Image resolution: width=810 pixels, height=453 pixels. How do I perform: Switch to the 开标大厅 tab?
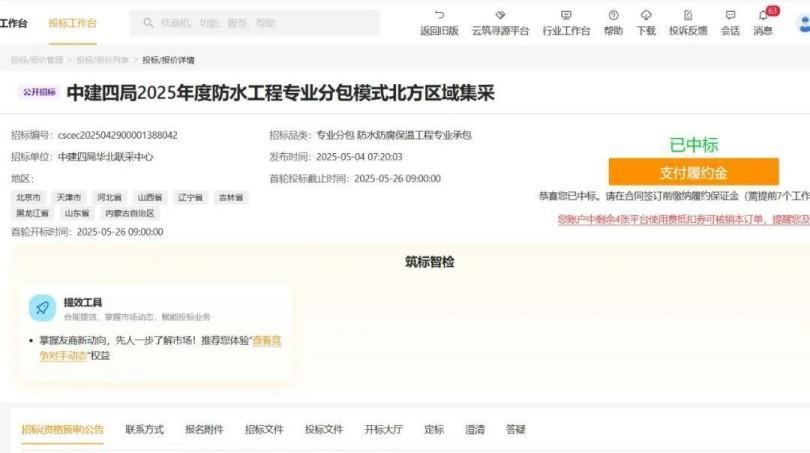383,429
